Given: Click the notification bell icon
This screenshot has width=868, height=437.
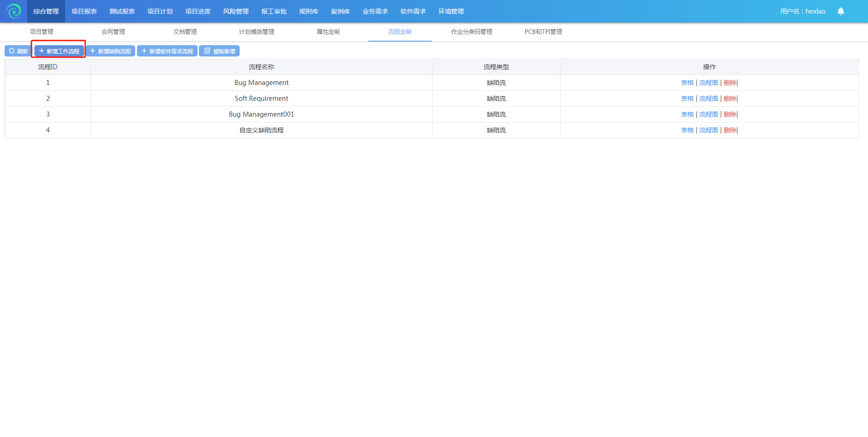Looking at the screenshot, I should (x=840, y=11).
